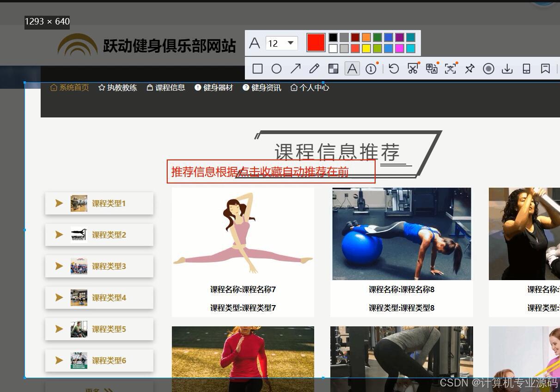The width and height of the screenshot is (560, 392).
Task: Select the ellipse annotation tool
Action: click(276, 69)
